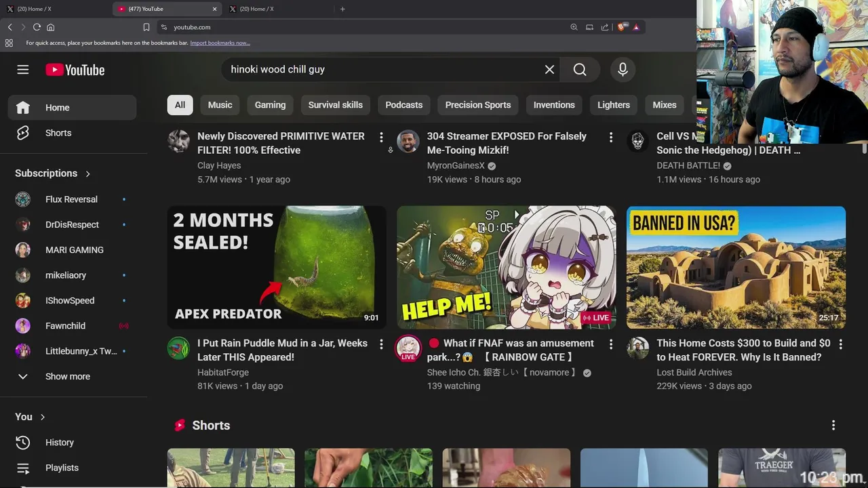Play the BANNED IN USA thumbnail
The image size is (868, 488).
pos(736,268)
